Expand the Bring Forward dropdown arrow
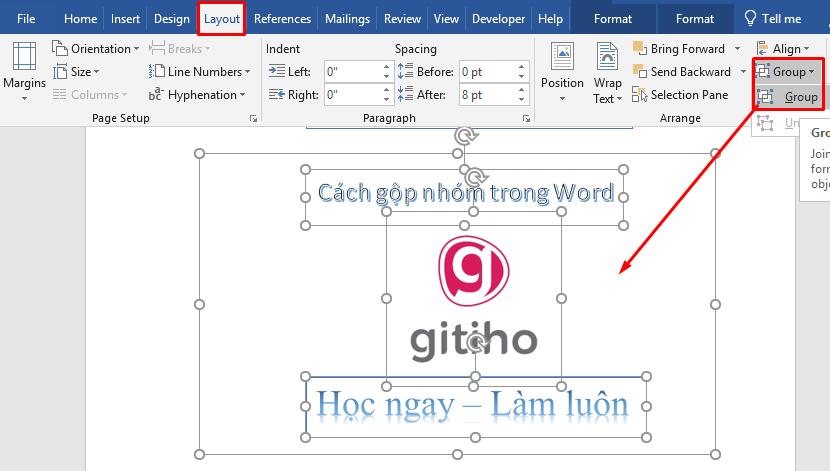 (x=737, y=49)
